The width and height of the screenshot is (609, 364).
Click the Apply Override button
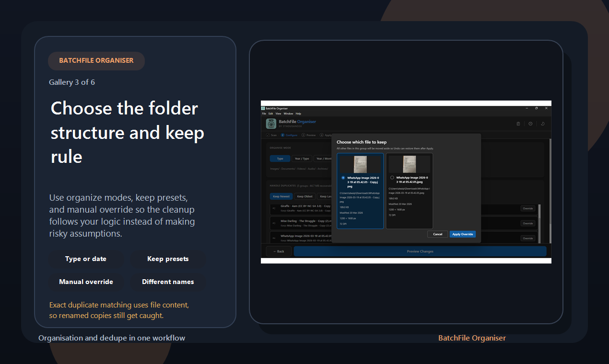[462, 234]
